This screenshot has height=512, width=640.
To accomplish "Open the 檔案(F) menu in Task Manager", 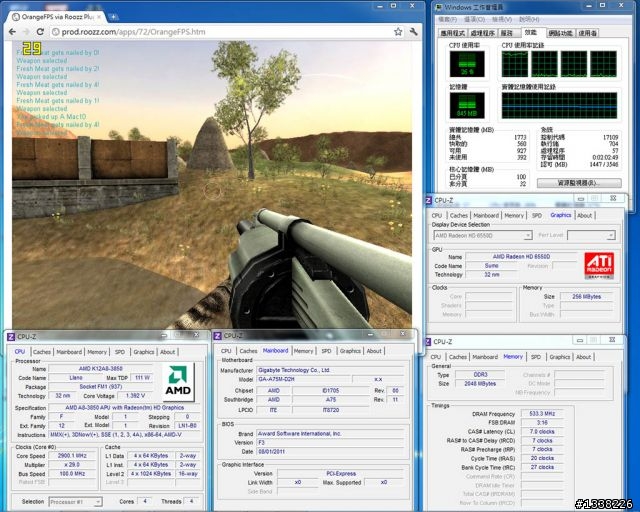I will (447, 19).
